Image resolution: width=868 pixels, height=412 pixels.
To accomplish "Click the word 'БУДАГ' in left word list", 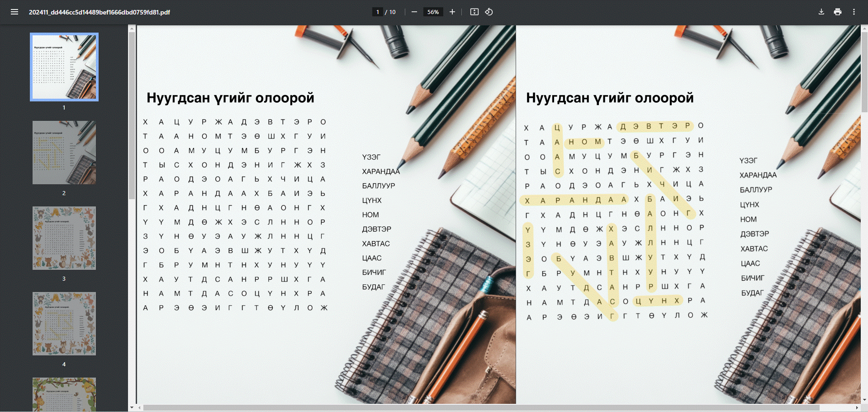I will (x=374, y=287).
